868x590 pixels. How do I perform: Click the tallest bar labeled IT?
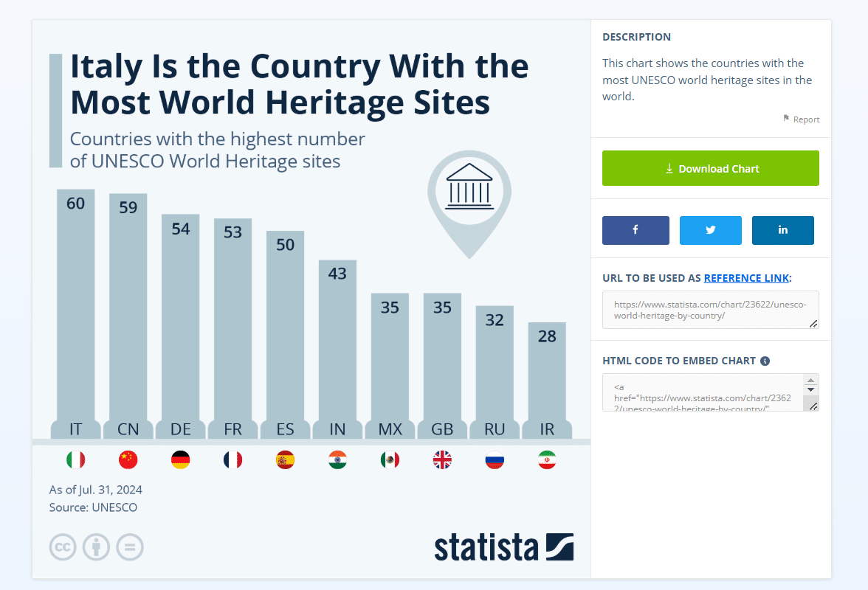75,310
